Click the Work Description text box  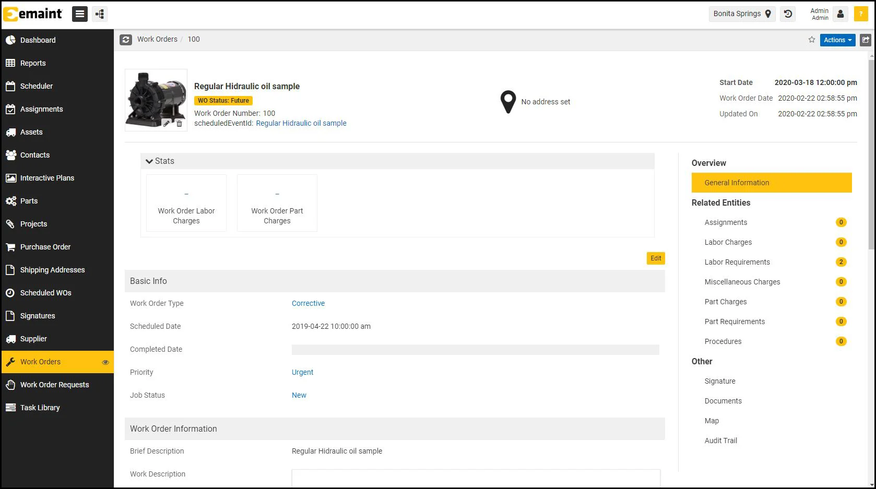tap(475, 477)
